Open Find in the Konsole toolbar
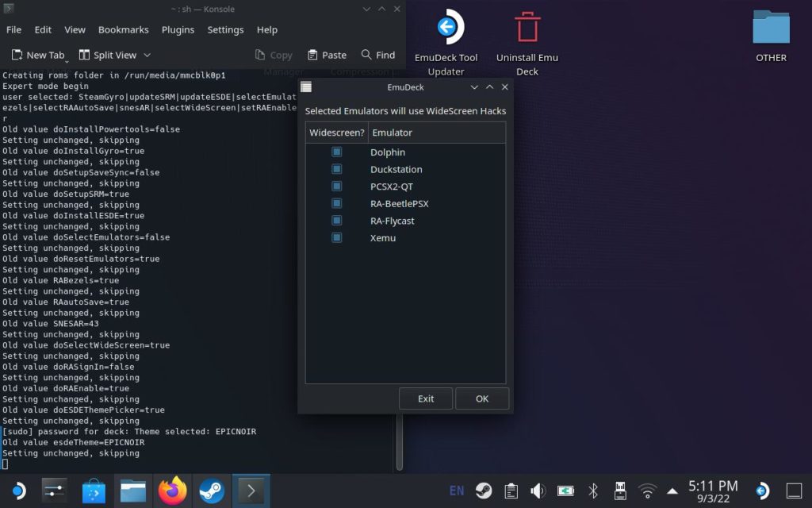 (378, 55)
